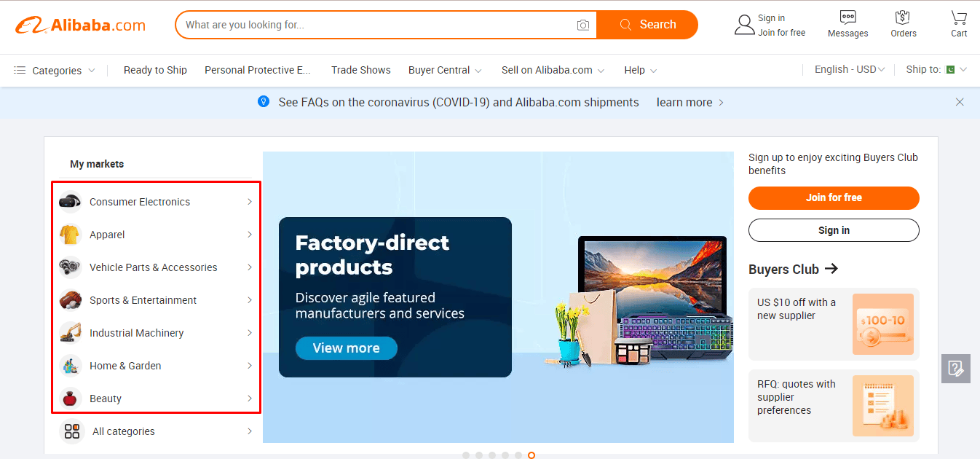980x459 pixels.
Task: Click the user profile icon beside Sign in
Action: pyautogui.click(x=744, y=25)
